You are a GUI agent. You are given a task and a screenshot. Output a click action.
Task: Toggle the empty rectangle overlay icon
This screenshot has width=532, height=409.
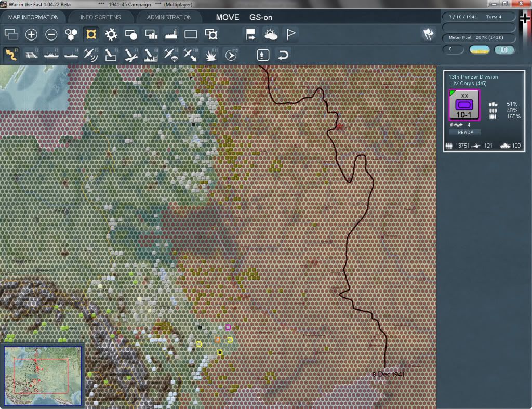pos(191,34)
